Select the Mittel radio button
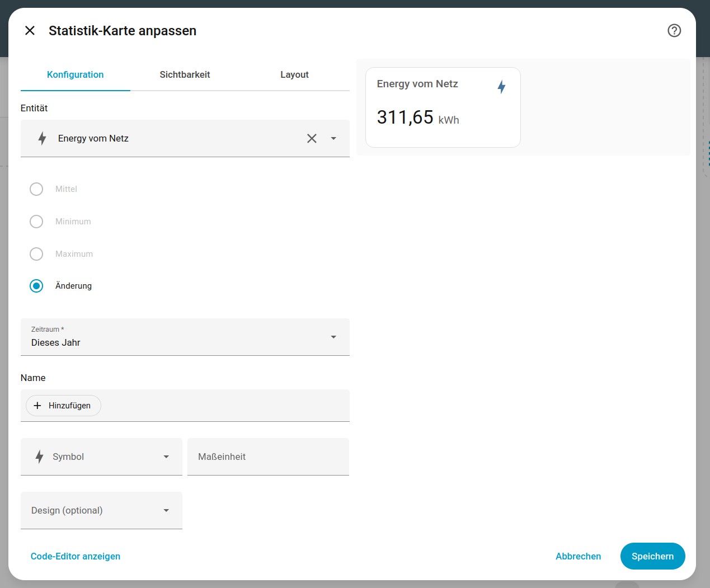 (36, 189)
